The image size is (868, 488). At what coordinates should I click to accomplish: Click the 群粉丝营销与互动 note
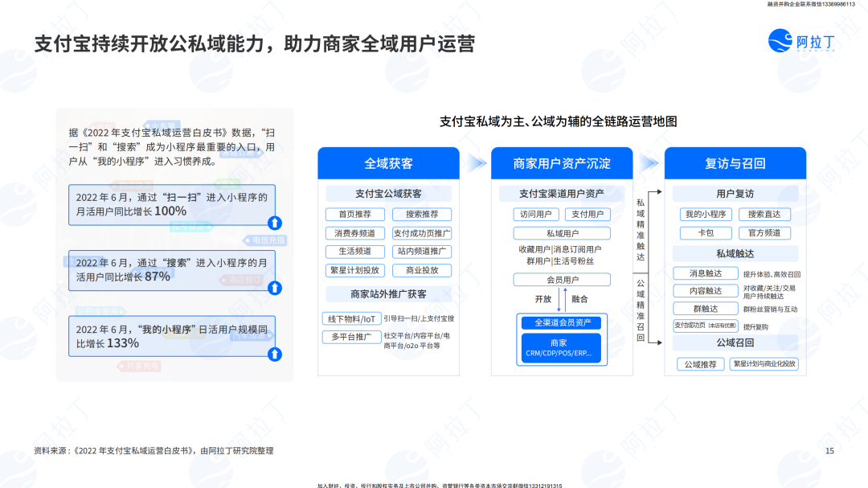pyautogui.click(x=770, y=310)
